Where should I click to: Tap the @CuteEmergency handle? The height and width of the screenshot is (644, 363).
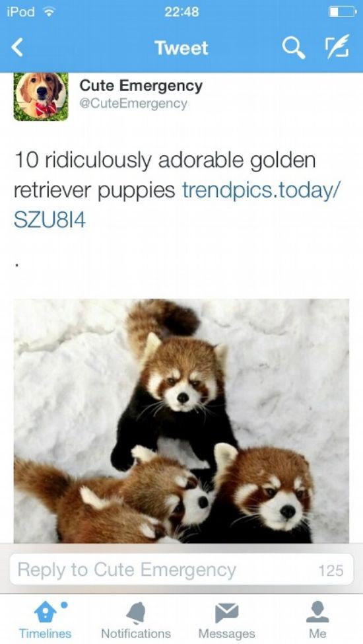[x=133, y=104]
